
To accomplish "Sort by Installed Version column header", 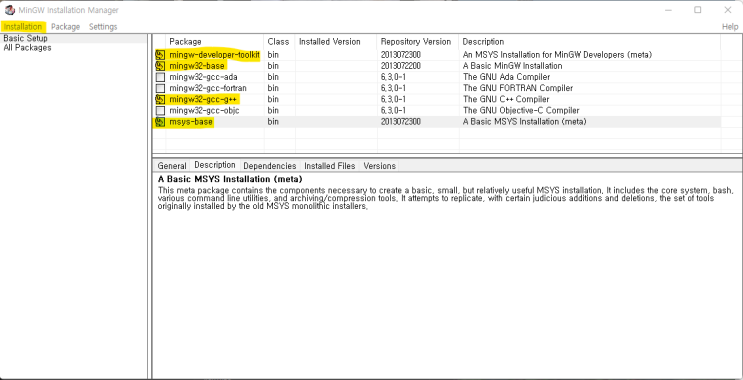I will tap(336, 42).
